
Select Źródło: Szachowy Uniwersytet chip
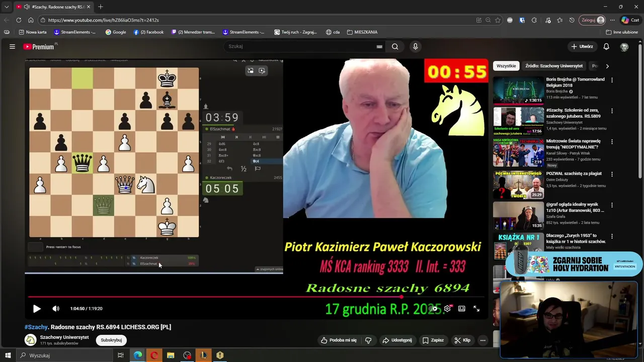pos(554,66)
